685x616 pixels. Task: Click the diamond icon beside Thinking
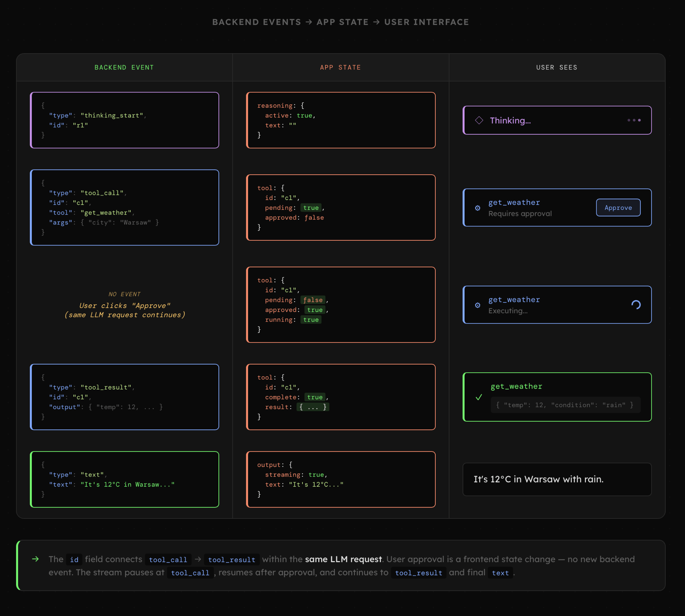[479, 120]
